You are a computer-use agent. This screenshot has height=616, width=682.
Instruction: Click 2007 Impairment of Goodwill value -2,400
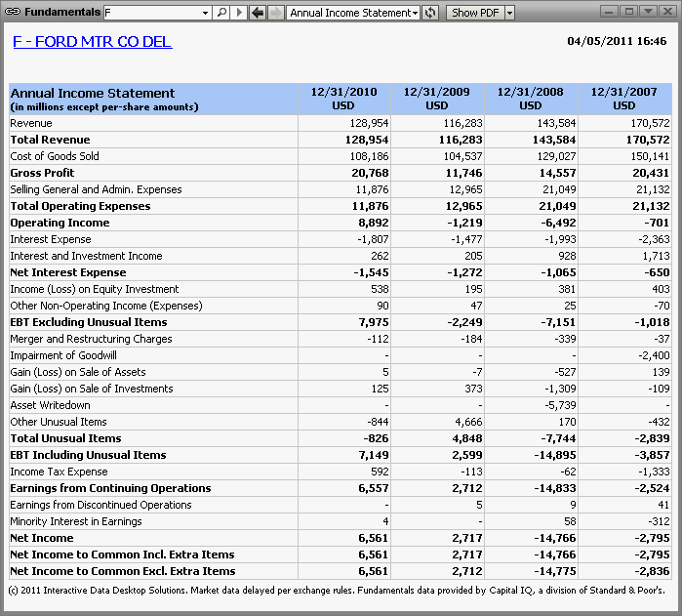(654, 355)
